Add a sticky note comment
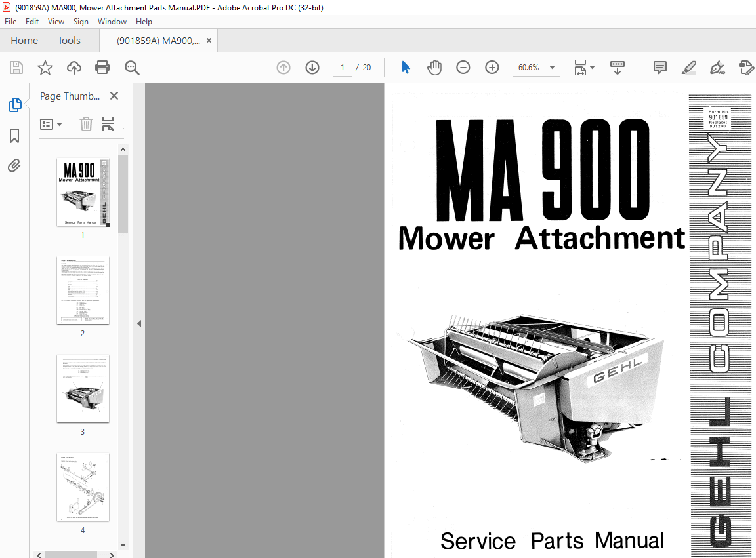The width and height of the screenshot is (756, 558). tap(660, 68)
